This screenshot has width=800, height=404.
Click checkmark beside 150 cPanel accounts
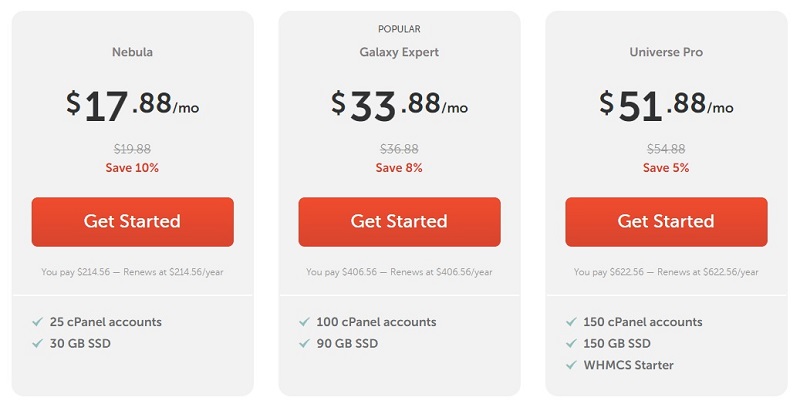point(572,322)
